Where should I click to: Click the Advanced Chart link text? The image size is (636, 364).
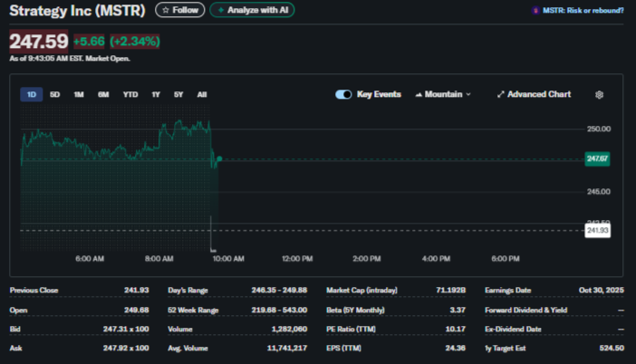(x=539, y=94)
